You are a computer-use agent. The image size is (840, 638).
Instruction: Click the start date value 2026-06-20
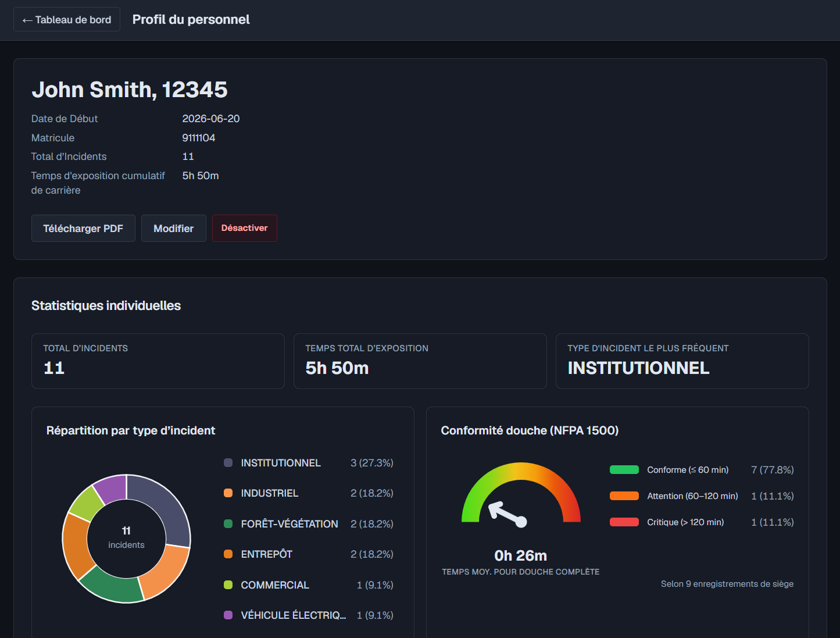pyautogui.click(x=211, y=119)
